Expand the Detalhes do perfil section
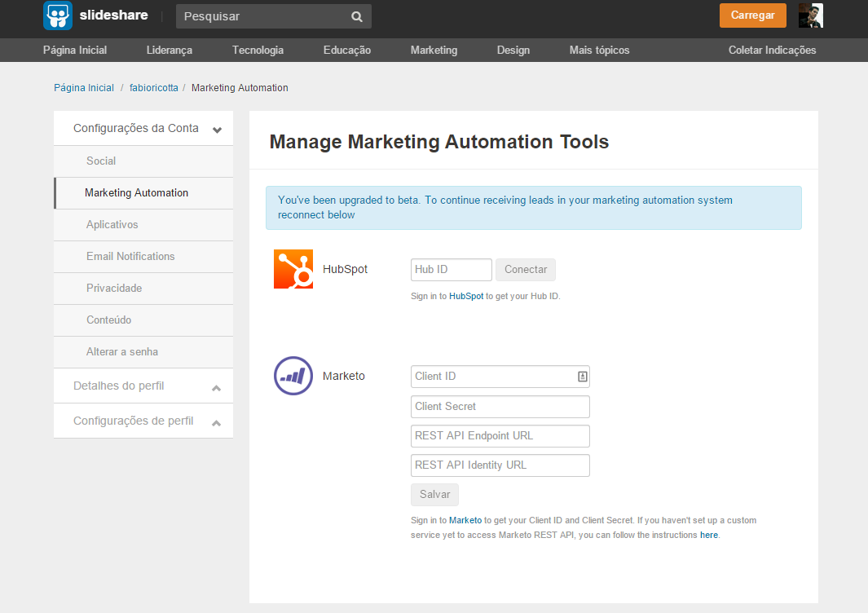868x613 pixels. (216, 387)
